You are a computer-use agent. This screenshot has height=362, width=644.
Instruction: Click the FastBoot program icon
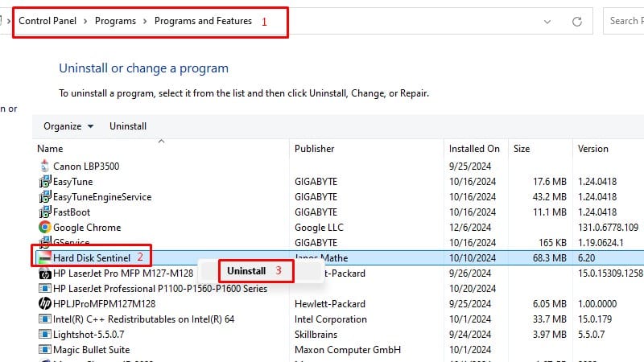(45, 212)
